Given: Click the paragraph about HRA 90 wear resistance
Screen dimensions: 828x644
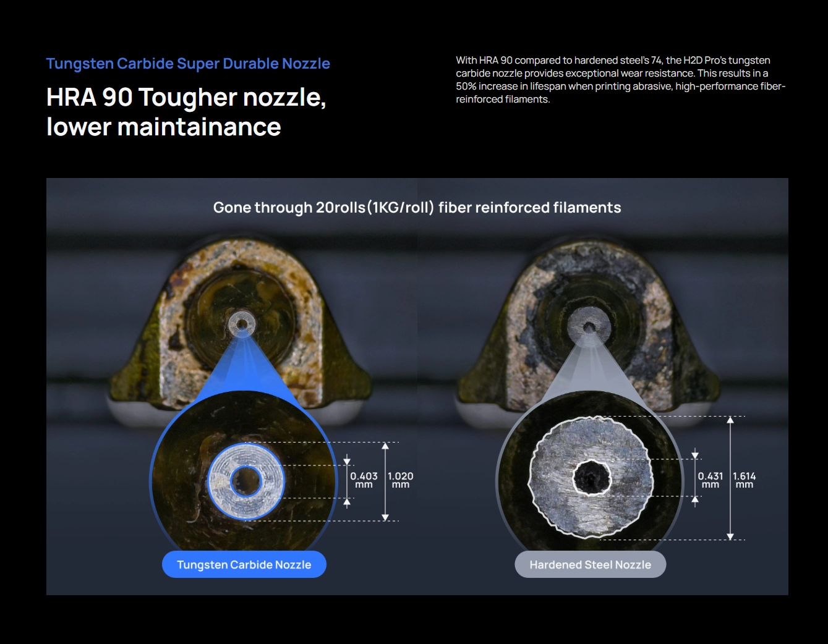Looking at the screenshot, I should click(620, 80).
